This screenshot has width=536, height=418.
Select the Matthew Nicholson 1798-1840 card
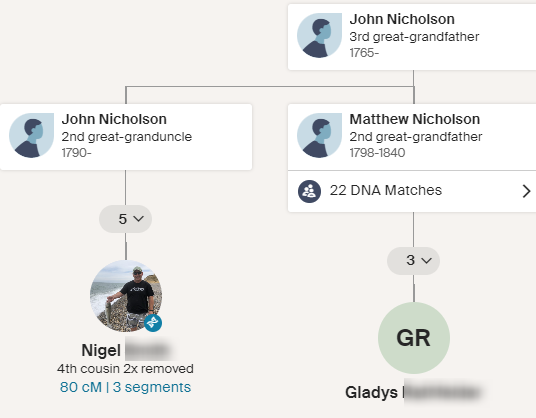[x=412, y=137]
